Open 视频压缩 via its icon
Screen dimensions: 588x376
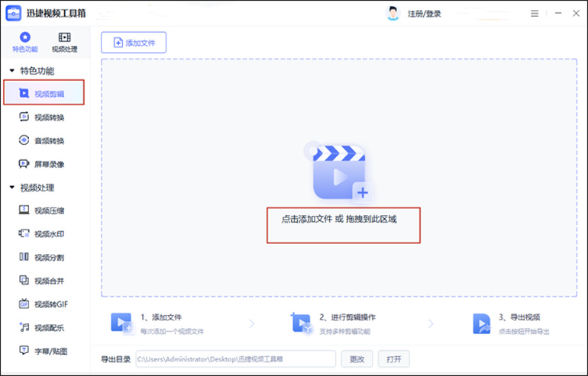(24, 210)
